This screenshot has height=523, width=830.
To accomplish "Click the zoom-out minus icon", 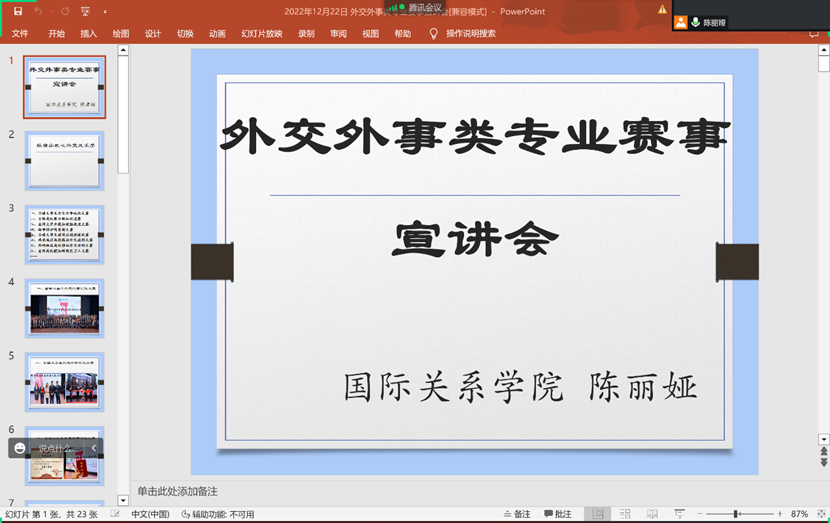I will (699, 514).
